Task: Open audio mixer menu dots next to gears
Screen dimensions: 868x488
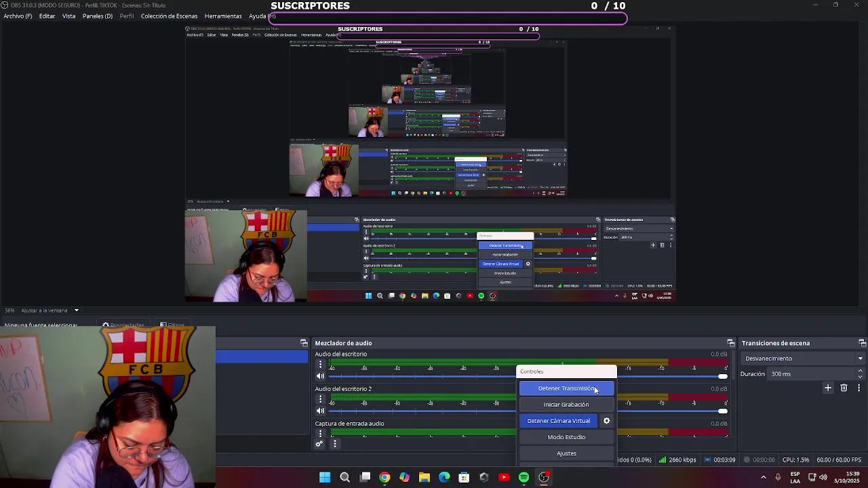Action: click(x=334, y=444)
